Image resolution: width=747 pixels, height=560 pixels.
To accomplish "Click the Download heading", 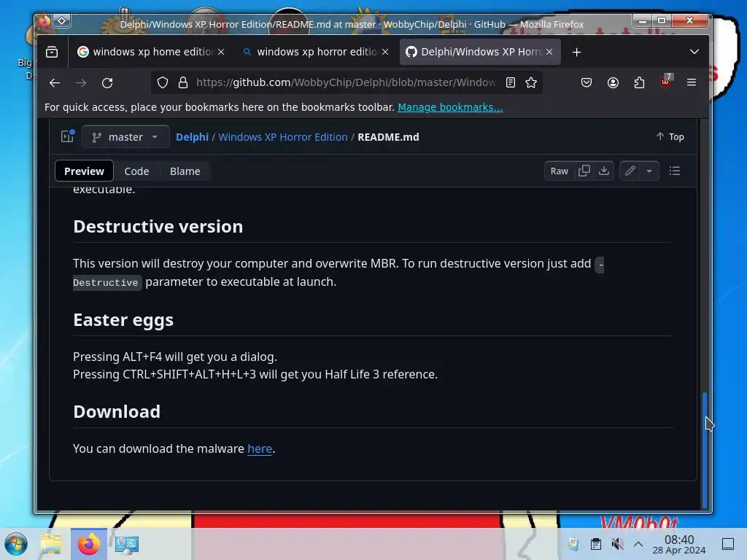I will point(117,412).
